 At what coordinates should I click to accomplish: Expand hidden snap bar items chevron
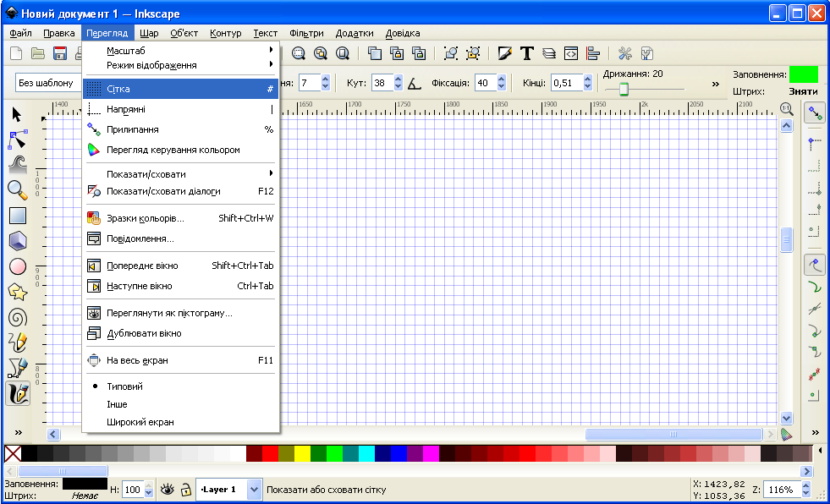(815, 433)
